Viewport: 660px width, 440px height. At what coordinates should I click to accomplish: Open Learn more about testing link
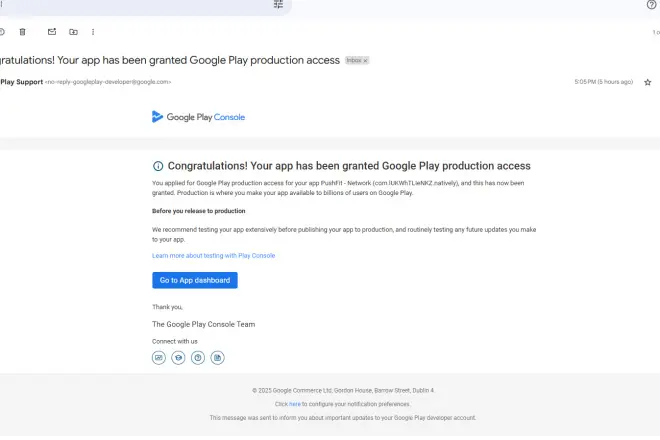pyautogui.click(x=213, y=256)
